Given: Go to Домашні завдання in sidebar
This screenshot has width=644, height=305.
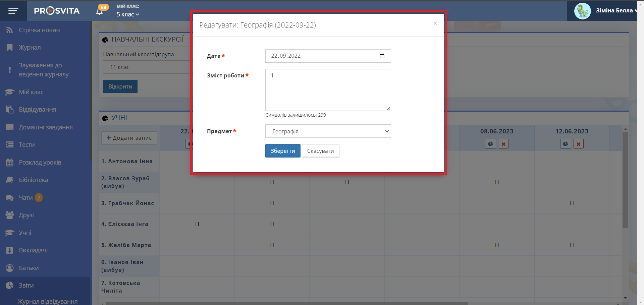Looking at the screenshot, I should coord(46,127).
